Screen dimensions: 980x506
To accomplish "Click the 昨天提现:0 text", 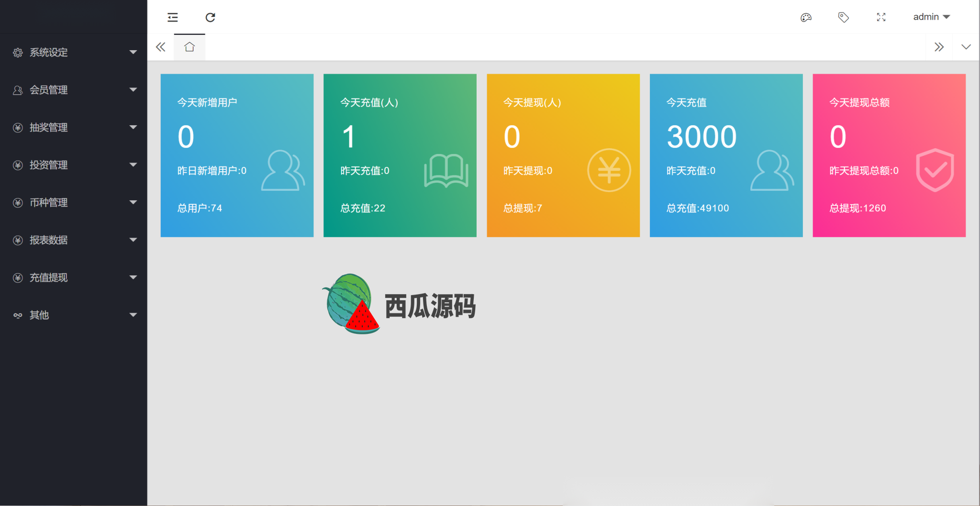I will [x=528, y=171].
